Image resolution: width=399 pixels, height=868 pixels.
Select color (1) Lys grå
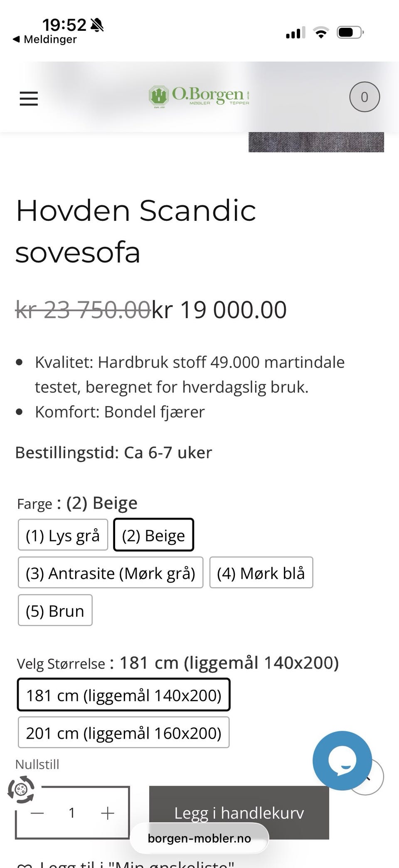click(x=63, y=535)
